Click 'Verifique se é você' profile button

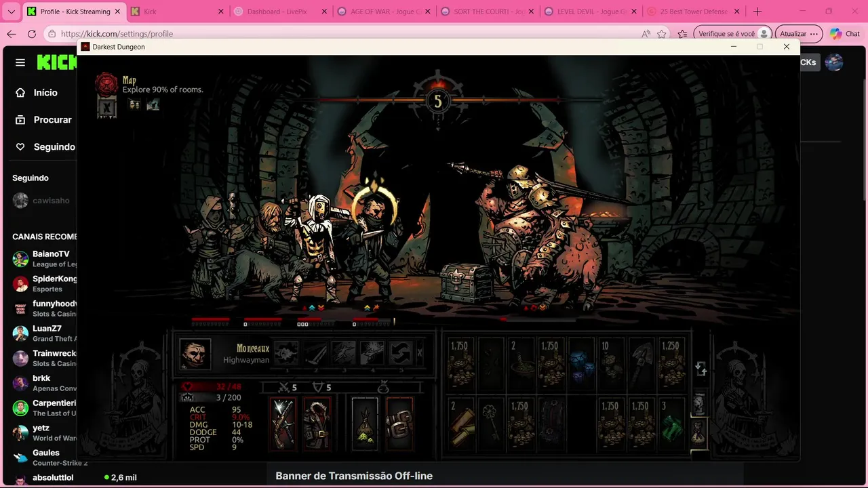click(732, 34)
